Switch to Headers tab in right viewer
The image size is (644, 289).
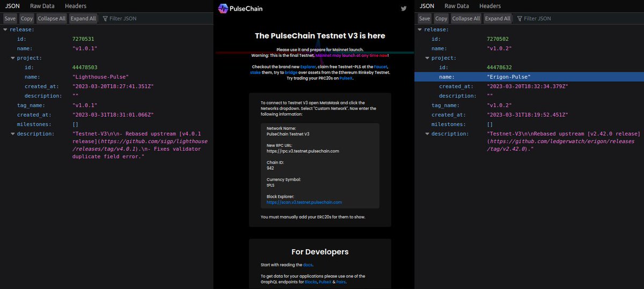490,6
